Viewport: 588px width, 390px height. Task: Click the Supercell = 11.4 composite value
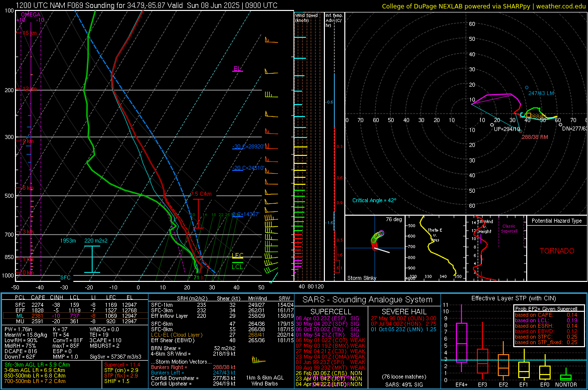(x=122, y=365)
